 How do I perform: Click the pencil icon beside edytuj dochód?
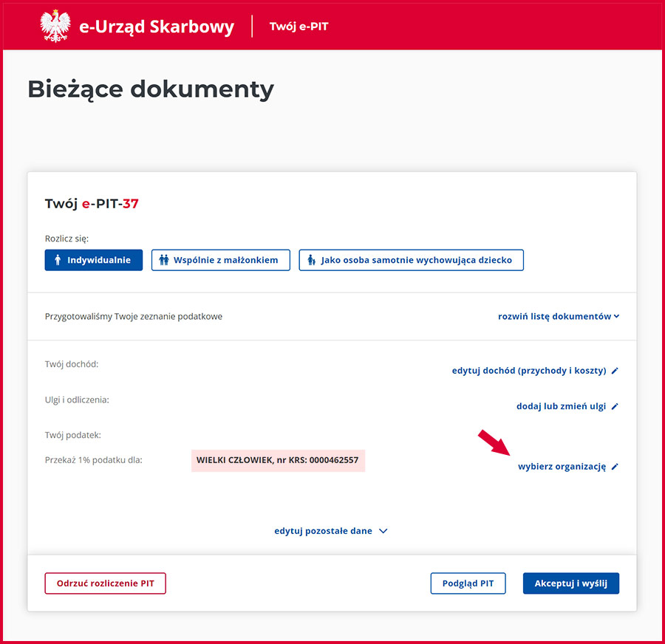pos(615,371)
